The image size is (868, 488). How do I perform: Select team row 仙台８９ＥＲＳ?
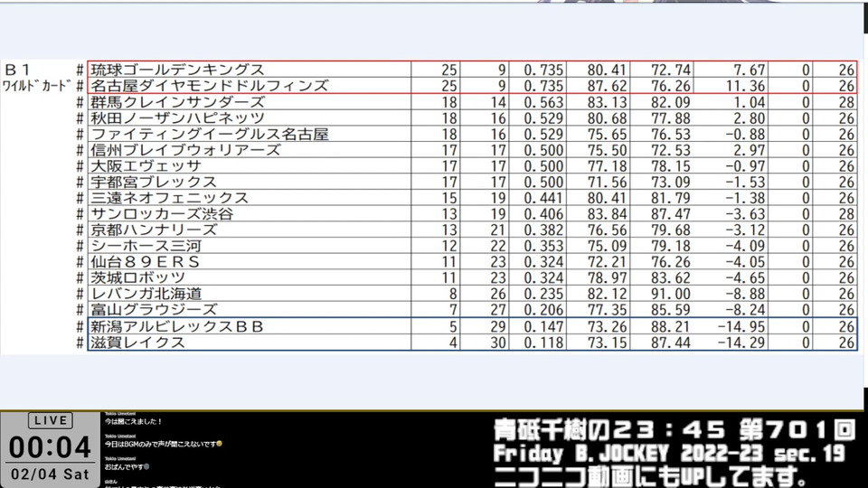472,262
